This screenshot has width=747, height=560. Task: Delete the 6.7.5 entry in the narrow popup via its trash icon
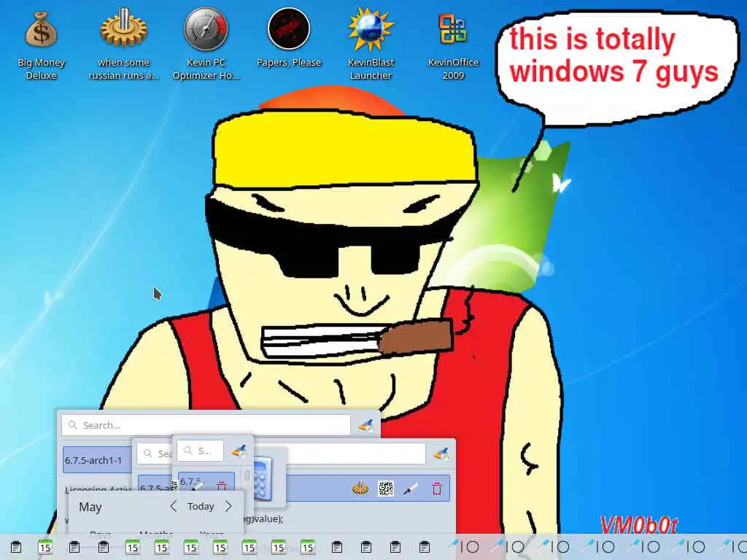222,486
